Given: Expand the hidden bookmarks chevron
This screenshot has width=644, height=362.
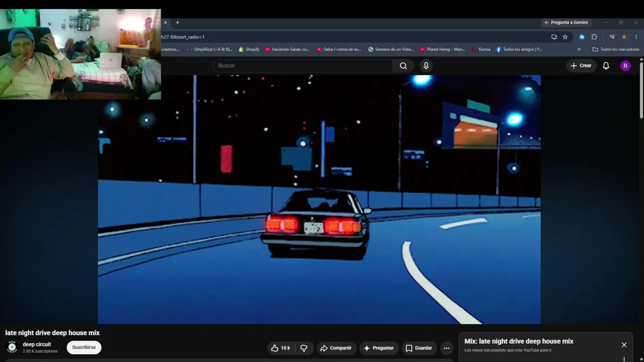Looking at the screenshot, I should tap(579, 49).
